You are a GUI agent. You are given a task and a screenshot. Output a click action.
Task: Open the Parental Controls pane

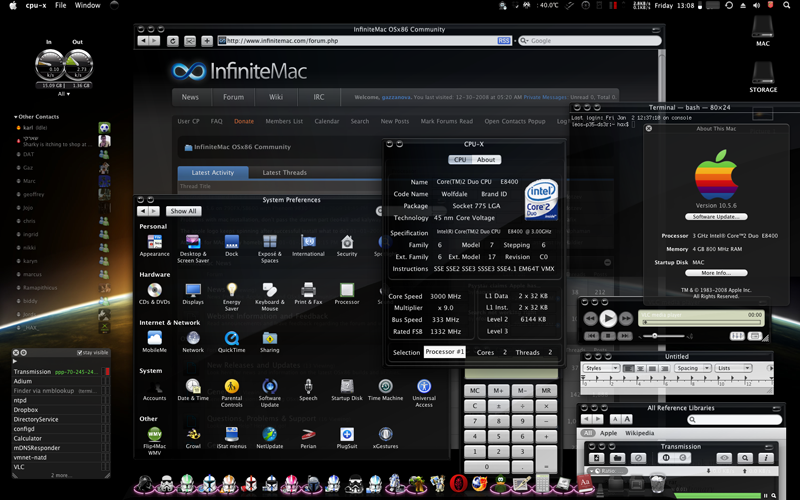pyautogui.click(x=231, y=387)
